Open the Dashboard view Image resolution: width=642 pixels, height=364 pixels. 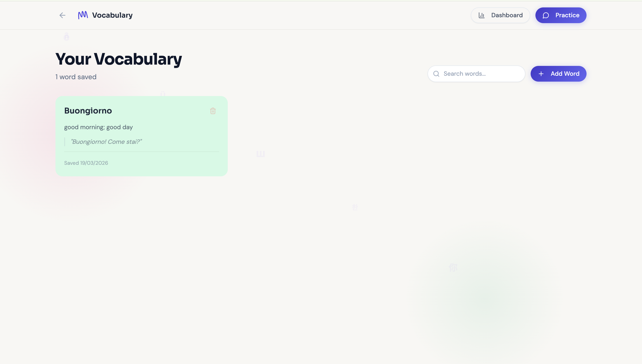point(500,15)
